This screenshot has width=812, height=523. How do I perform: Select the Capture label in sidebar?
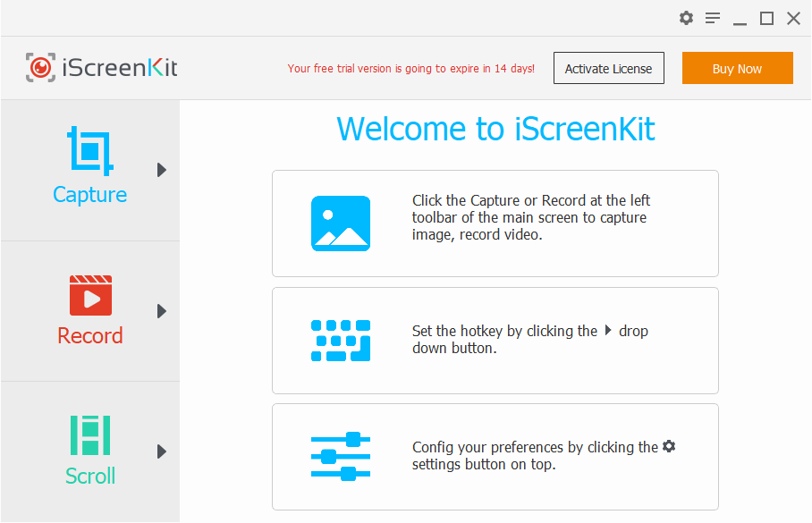[x=90, y=195]
